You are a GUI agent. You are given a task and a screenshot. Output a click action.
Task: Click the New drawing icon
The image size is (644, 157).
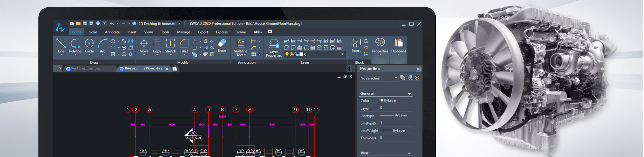click(71, 23)
